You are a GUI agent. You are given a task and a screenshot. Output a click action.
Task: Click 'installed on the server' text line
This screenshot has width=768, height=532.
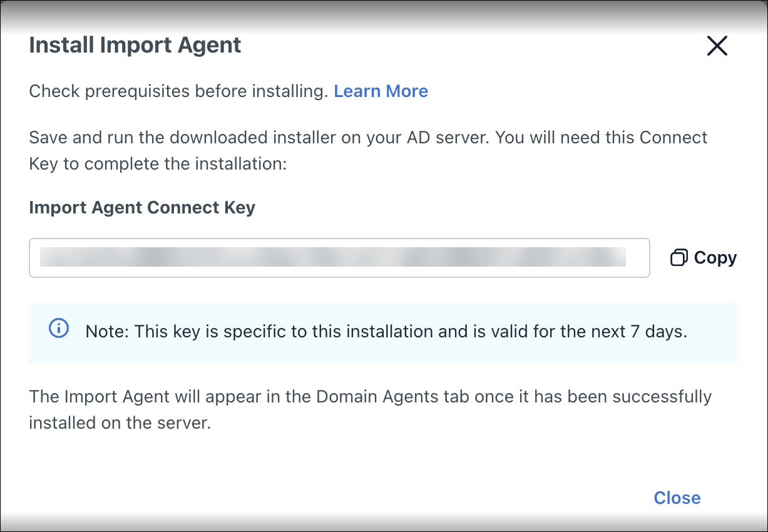click(x=119, y=423)
